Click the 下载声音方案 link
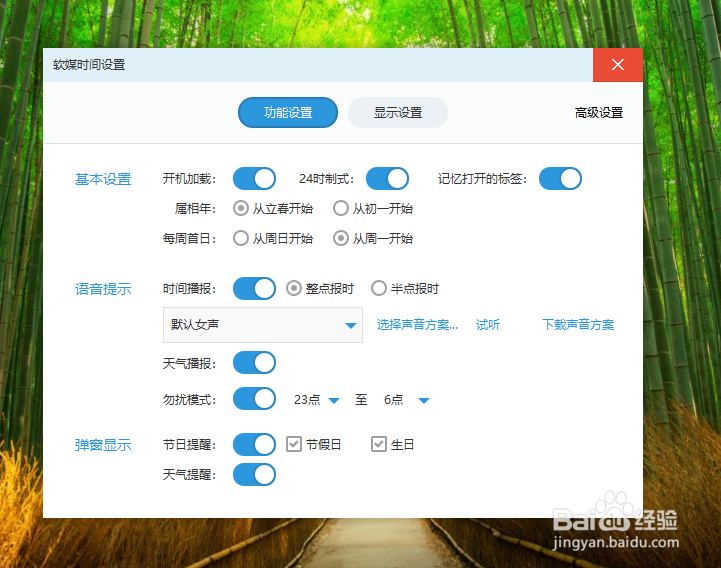 coord(578,325)
